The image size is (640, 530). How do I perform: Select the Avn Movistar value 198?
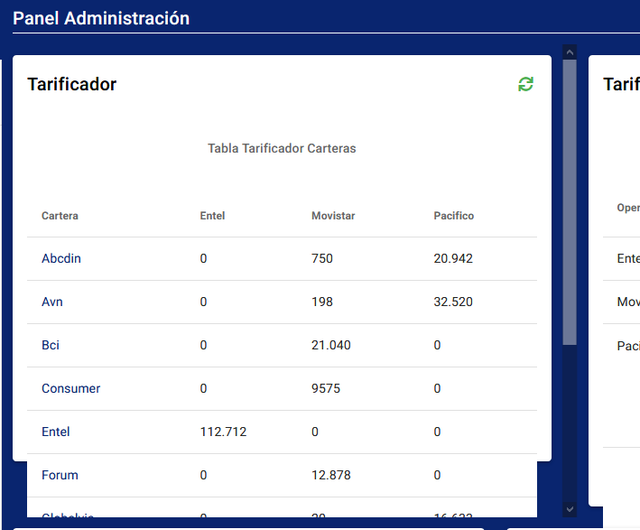[322, 302]
